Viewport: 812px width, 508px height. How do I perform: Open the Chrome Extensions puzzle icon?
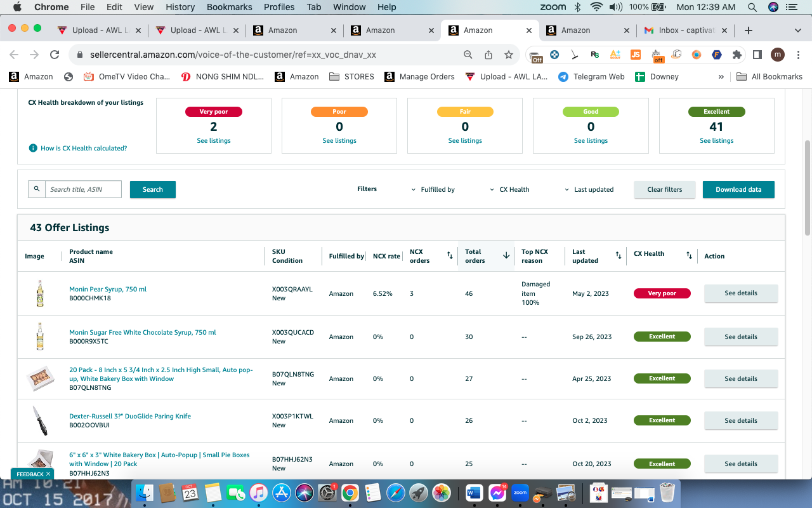[x=737, y=55]
